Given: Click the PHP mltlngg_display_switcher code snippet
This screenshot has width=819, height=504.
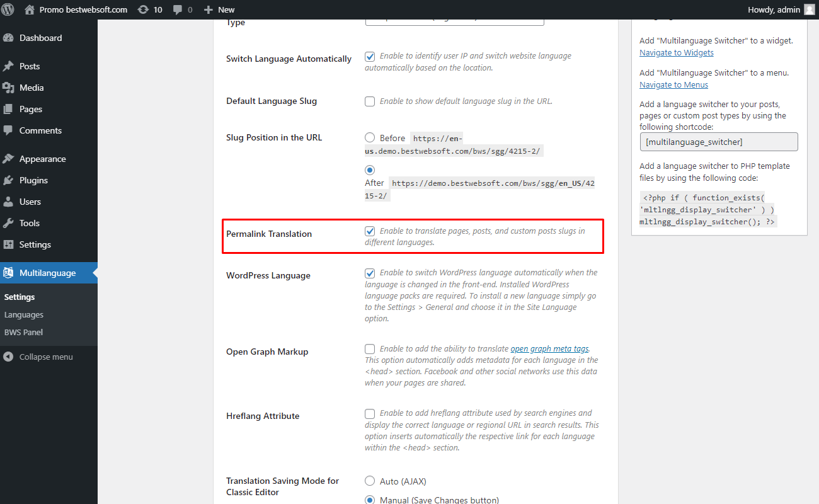Looking at the screenshot, I should (709, 209).
